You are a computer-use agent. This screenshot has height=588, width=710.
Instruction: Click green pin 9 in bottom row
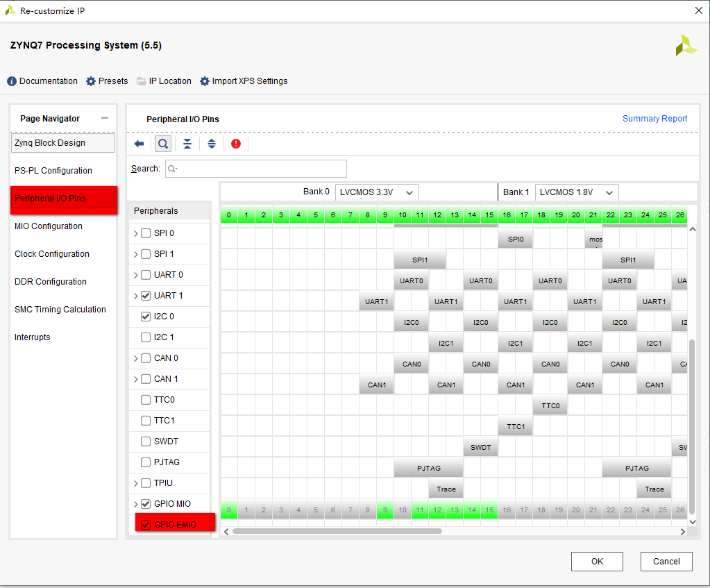385,510
